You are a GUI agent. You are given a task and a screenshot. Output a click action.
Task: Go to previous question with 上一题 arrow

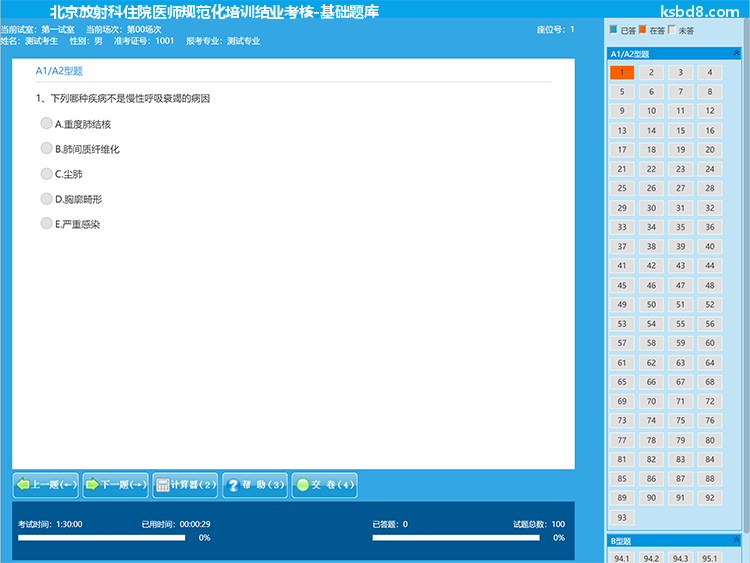pos(46,485)
